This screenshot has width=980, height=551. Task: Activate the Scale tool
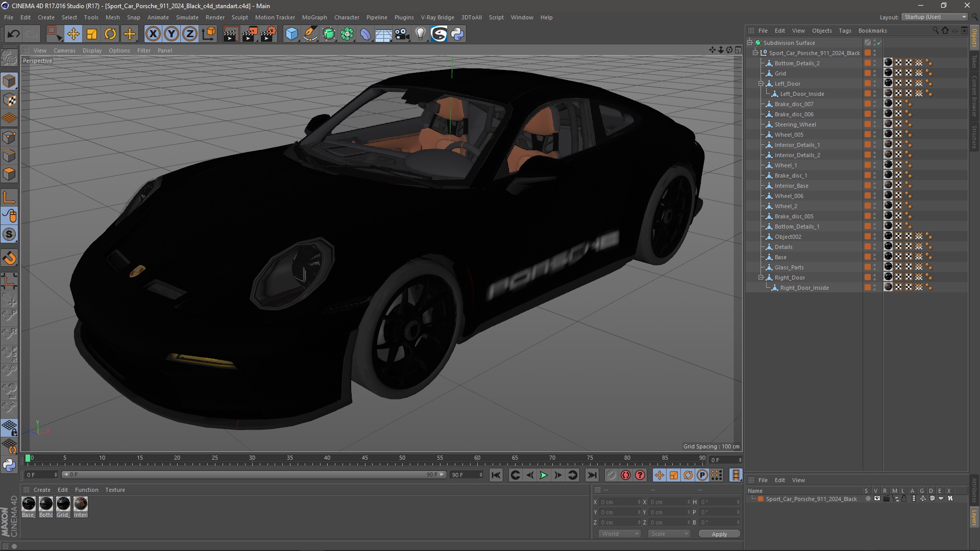pos(92,34)
